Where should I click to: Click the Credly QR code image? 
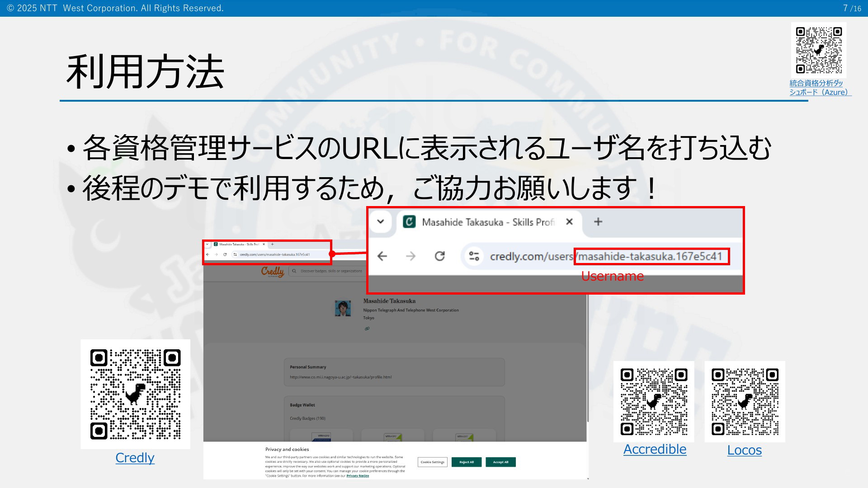tap(135, 394)
